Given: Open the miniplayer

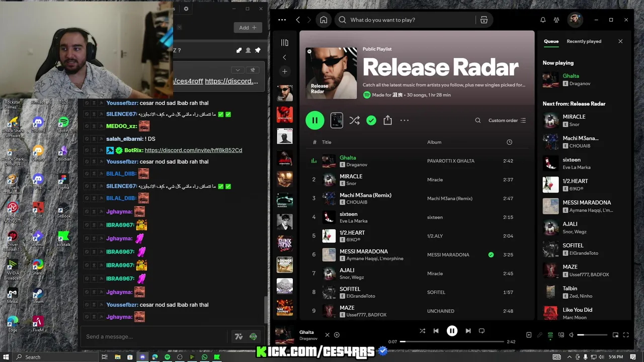Looking at the screenshot, I should point(615,335).
